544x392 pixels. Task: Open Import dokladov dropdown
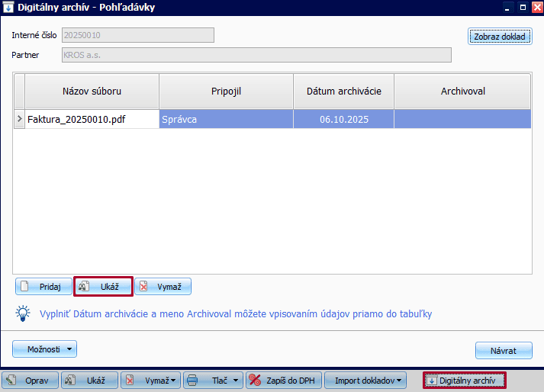pyautogui.click(x=399, y=380)
